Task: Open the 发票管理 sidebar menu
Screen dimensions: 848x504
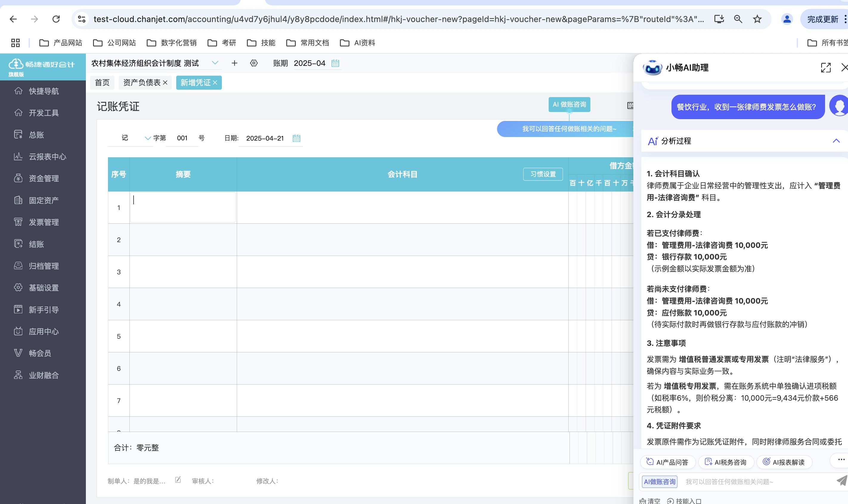Action: [x=44, y=222]
